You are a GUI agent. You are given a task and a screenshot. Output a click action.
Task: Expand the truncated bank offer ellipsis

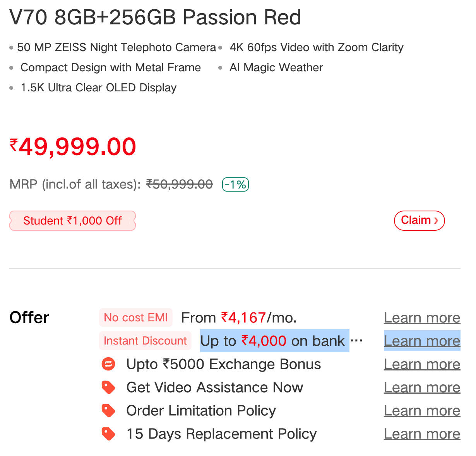coord(356,341)
